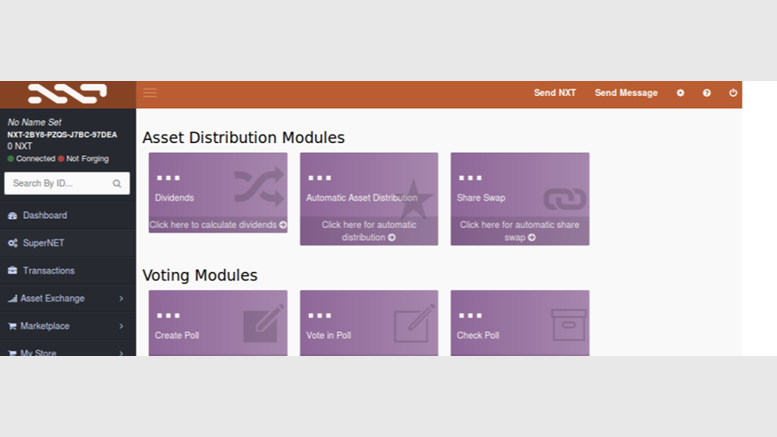Screen dimensions: 777x437
Task: Open Asset Exchange in the sidebar
Action: [68, 299]
